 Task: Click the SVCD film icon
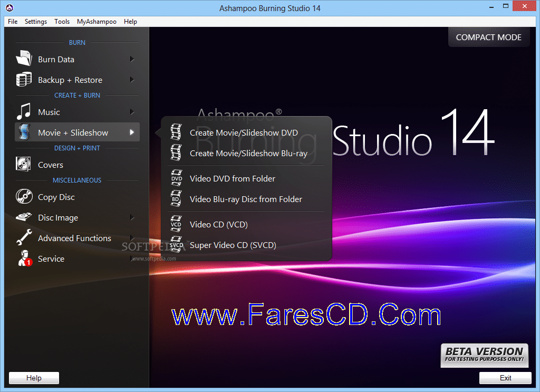click(176, 245)
